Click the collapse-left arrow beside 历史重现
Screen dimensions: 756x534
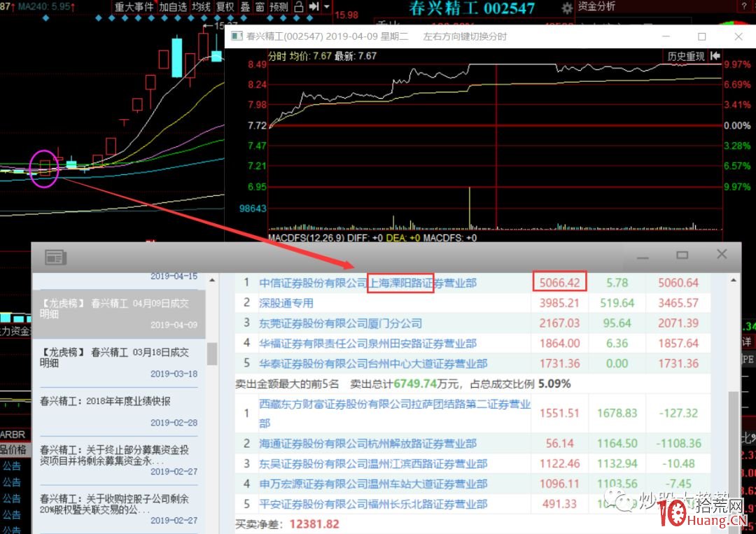coord(715,56)
